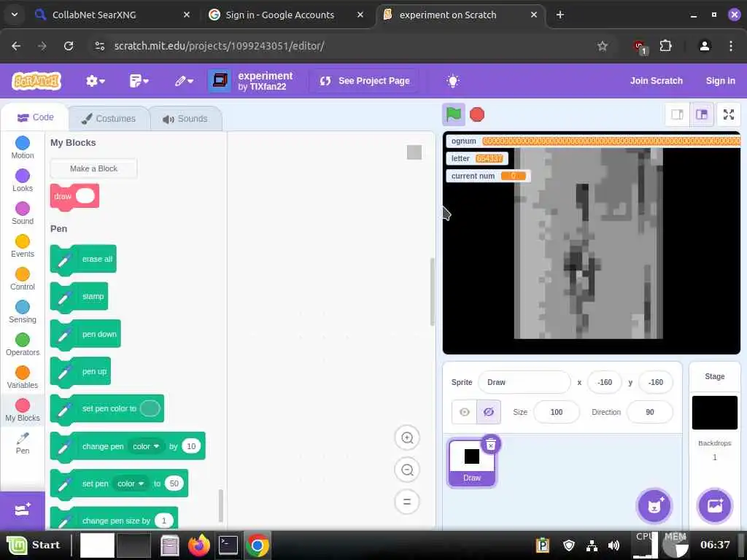747x560 pixels.
Task: Enter full screen stage mode
Action: pyautogui.click(x=729, y=114)
